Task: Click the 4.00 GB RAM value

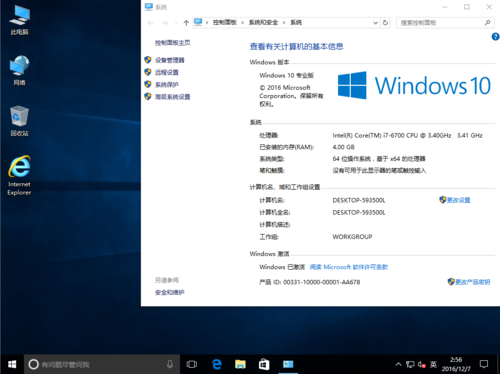Action: (x=343, y=147)
